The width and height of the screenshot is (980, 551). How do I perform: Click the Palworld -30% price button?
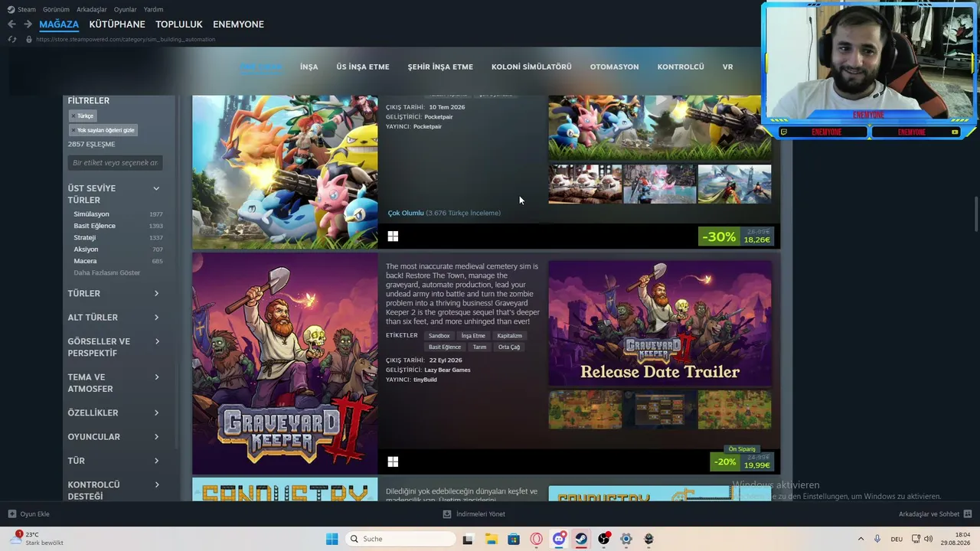click(737, 236)
